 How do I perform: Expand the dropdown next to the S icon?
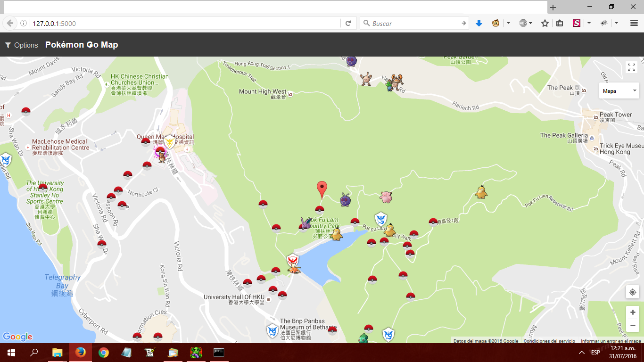pos(589,23)
